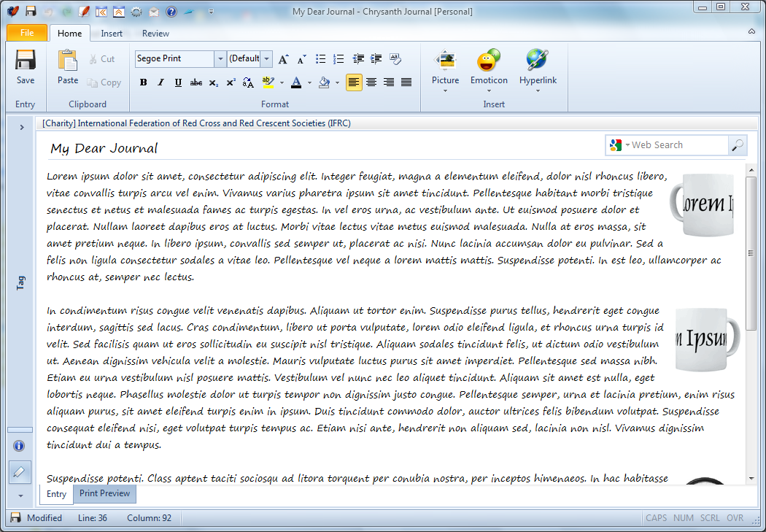Image resolution: width=766 pixels, height=532 pixels.
Task: Open the Segoe Print font name dropdown
Action: 220,58
